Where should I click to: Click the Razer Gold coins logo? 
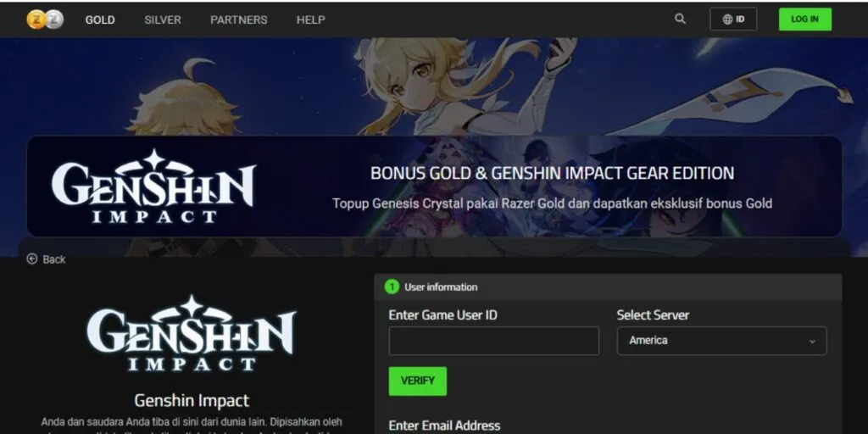[45, 19]
